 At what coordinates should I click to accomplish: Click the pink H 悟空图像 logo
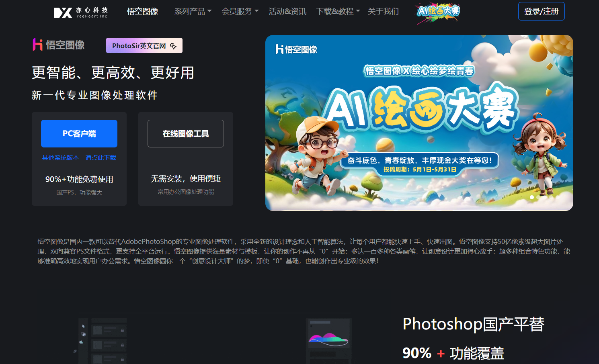pos(59,45)
